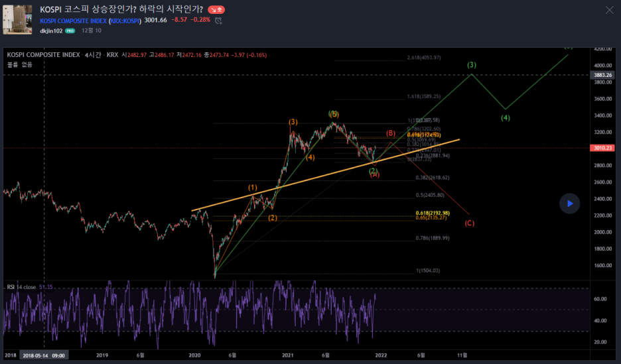Click the 1600.00 price scale value
Image resolution: width=621 pixels, height=364 pixels.
(603, 265)
